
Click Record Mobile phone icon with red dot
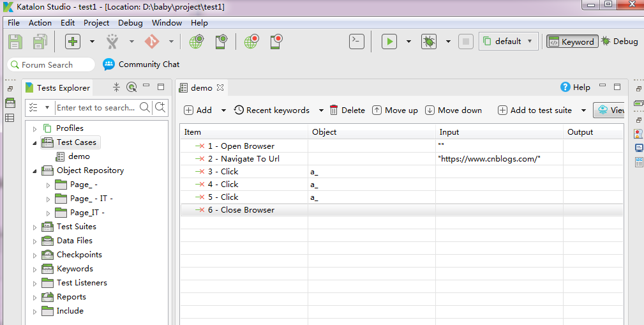[276, 42]
